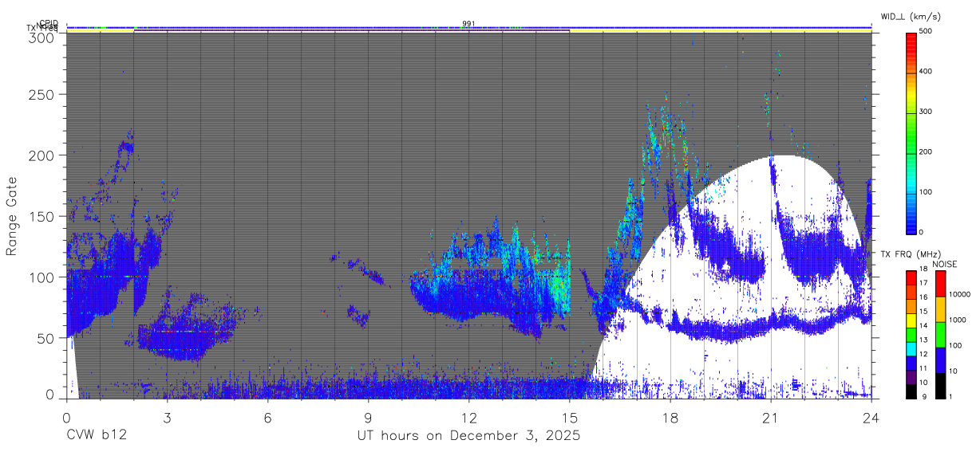Image resolution: width=980 pixels, height=452 pixels.
Task: Click hour tick label 24 on time axis
Action: 871,417
